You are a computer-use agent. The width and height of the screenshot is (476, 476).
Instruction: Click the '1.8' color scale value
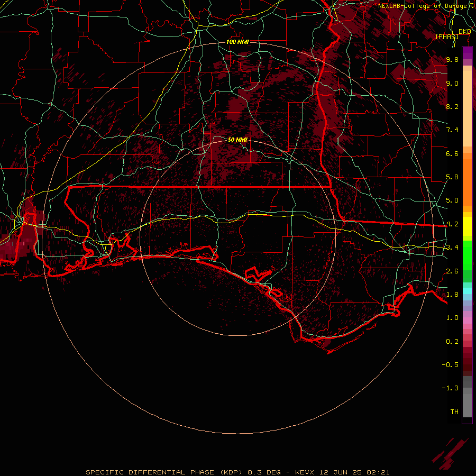(452, 295)
